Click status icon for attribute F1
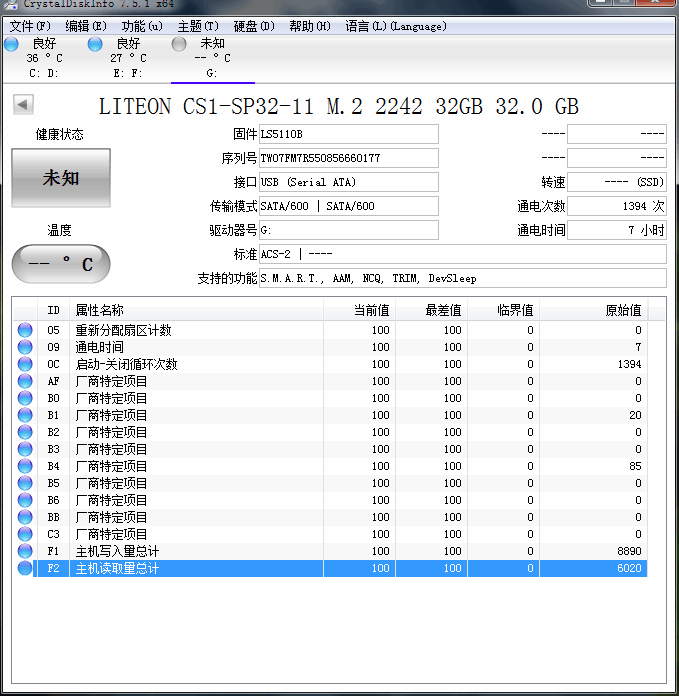679x696 pixels. point(25,551)
